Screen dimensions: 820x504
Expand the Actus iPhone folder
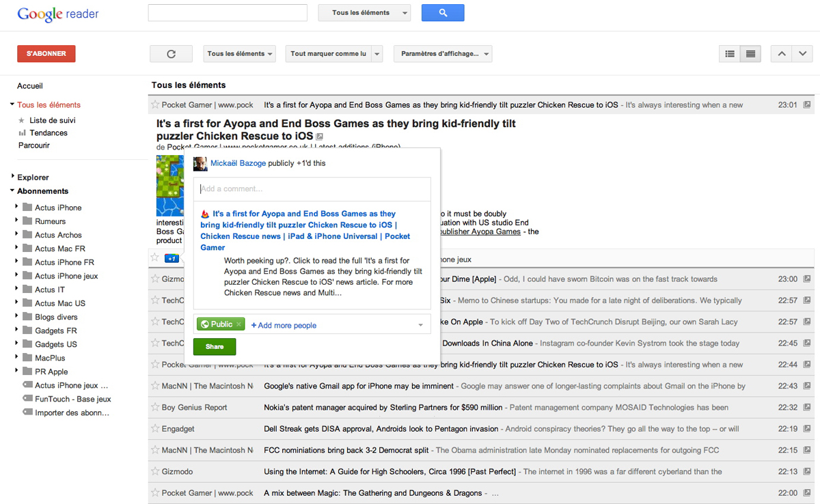coord(17,208)
